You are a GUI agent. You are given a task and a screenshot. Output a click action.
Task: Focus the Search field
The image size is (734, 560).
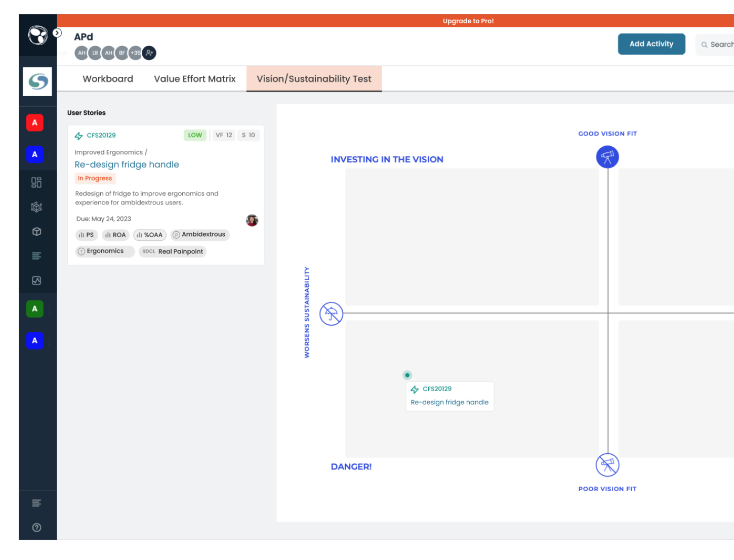point(715,45)
